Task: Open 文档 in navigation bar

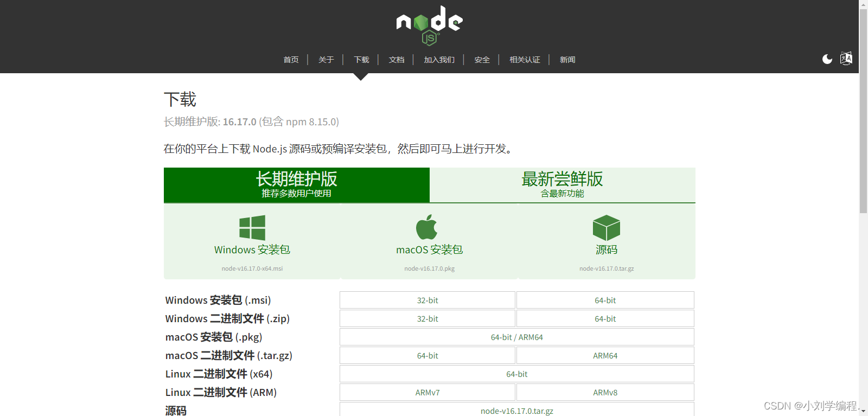Action: [x=397, y=60]
